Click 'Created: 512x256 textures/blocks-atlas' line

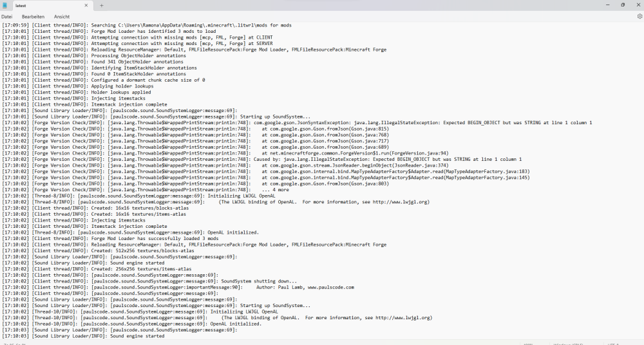click(x=98, y=250)
